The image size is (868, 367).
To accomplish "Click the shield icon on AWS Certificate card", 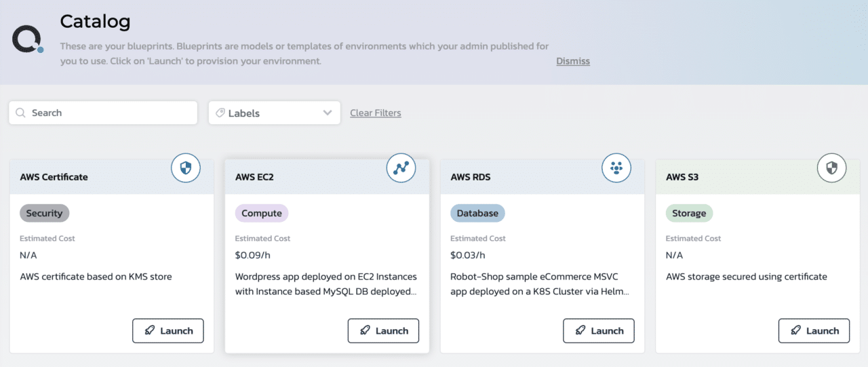I will click(185, 168).
